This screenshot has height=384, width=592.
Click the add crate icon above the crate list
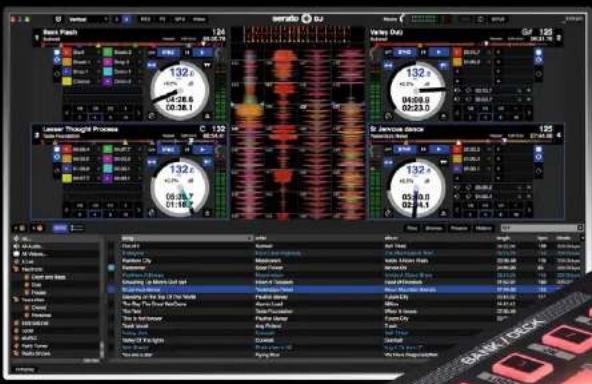pyautogui.click(x=19, y=228)
